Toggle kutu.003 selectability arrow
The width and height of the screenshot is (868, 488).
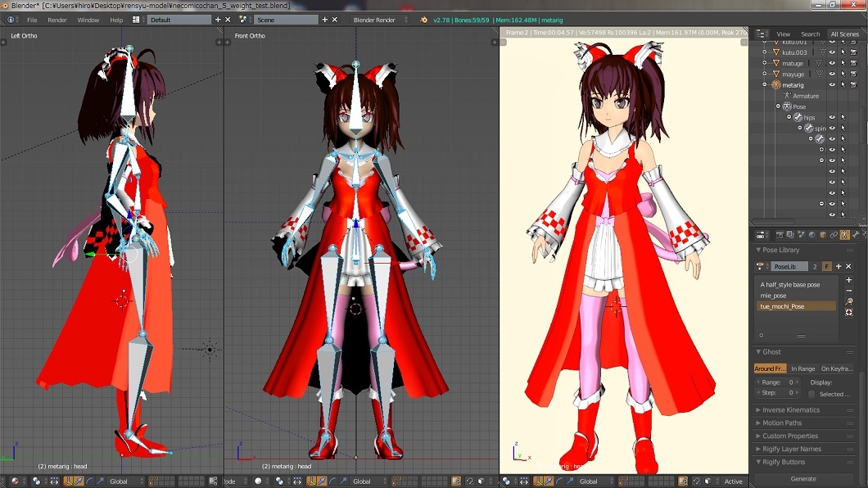tap(843, 52)
